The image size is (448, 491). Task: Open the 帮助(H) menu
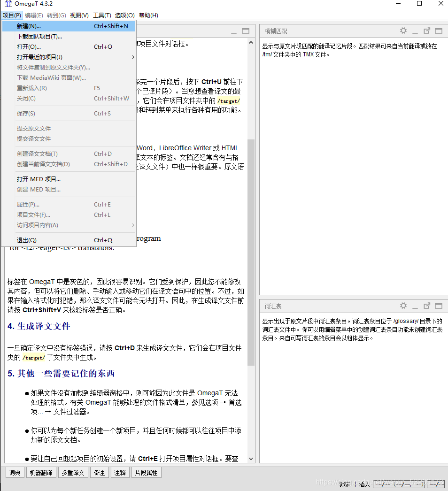tap(148, 15)
